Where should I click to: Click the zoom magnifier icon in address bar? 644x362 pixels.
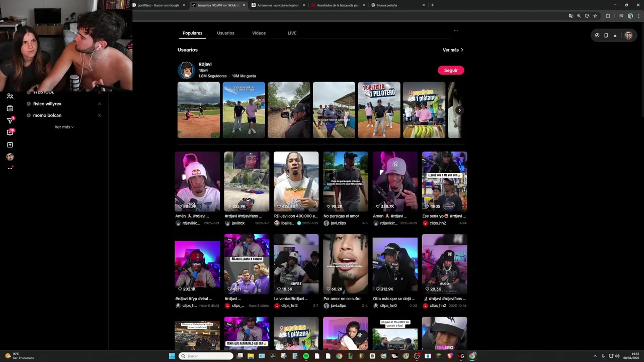click(x=579, y=16)
